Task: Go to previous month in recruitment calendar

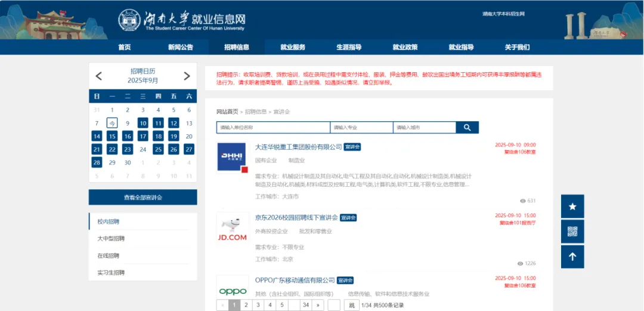Action: point(98,76)
